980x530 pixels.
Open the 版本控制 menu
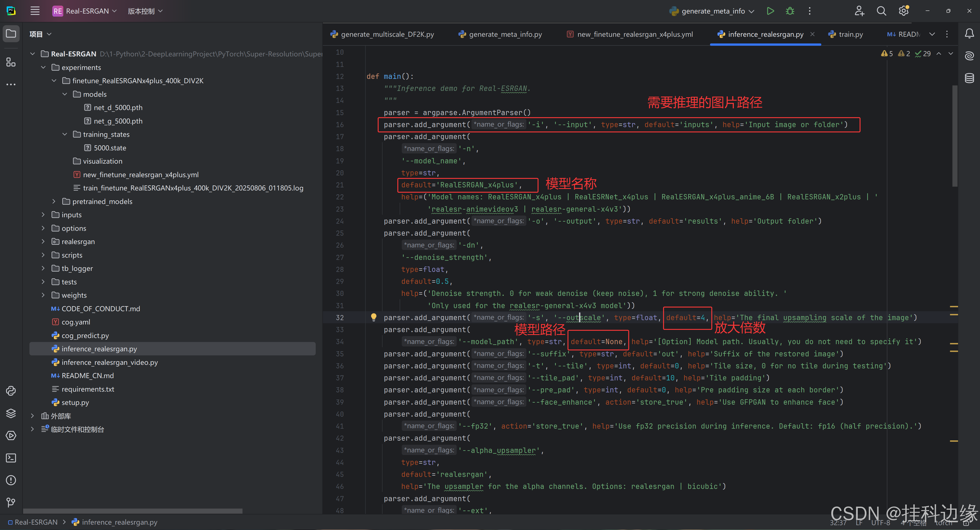[145, 11]
